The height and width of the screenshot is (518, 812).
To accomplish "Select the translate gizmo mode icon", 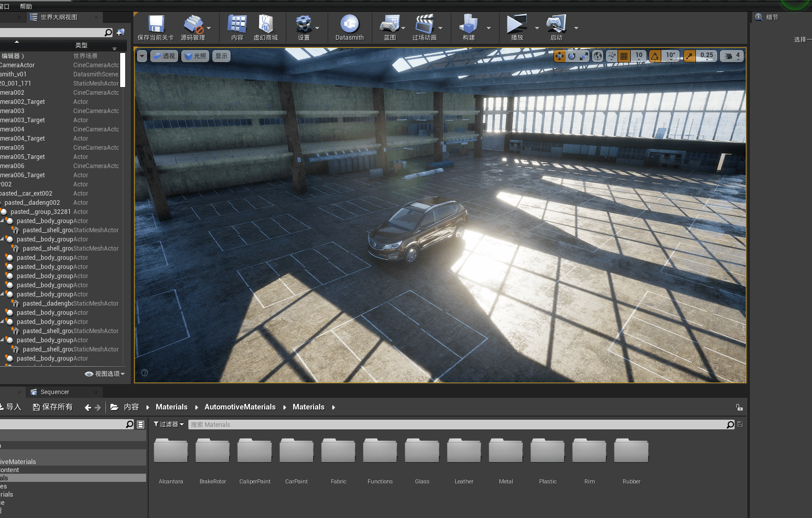I will tap(559, 56).
